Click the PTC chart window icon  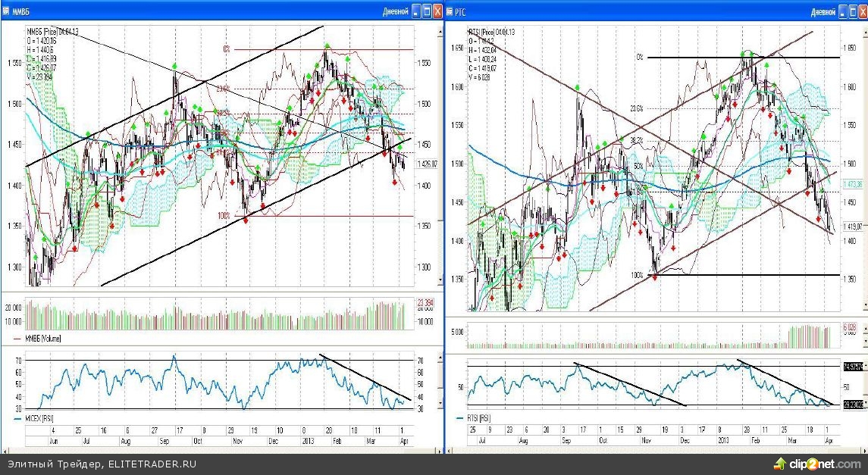tap(450, 11)
